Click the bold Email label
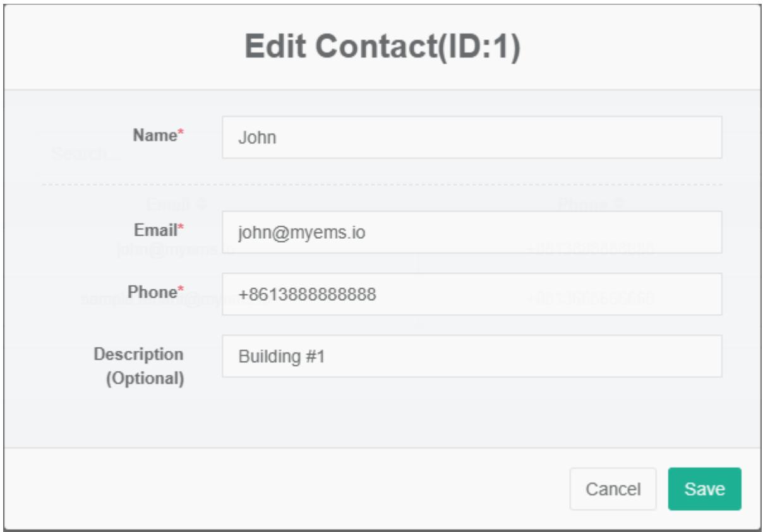This screenshot has height=532, width=763. pyautogui.click(x=154, y=229)
